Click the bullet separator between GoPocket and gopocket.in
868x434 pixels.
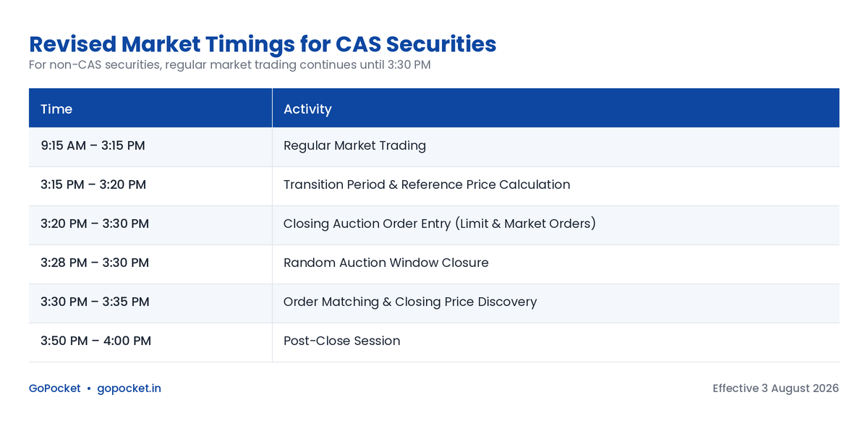coord(89,388)
